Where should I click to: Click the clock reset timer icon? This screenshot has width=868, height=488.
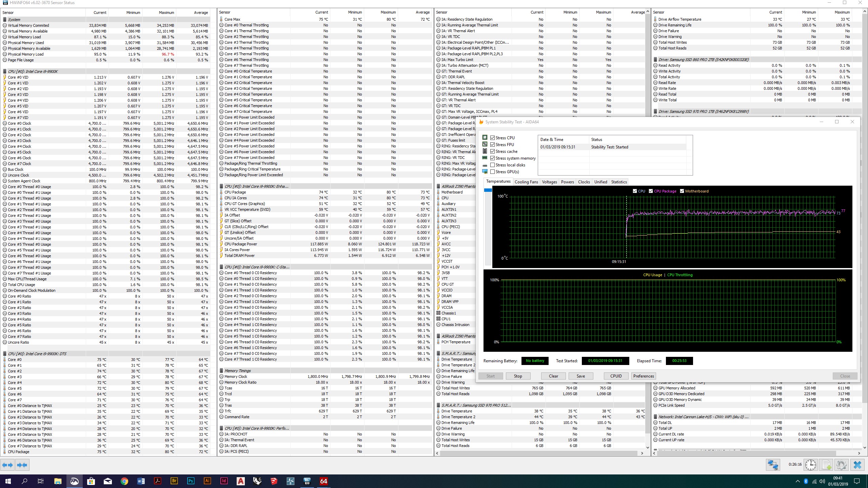tap(811, 465)
